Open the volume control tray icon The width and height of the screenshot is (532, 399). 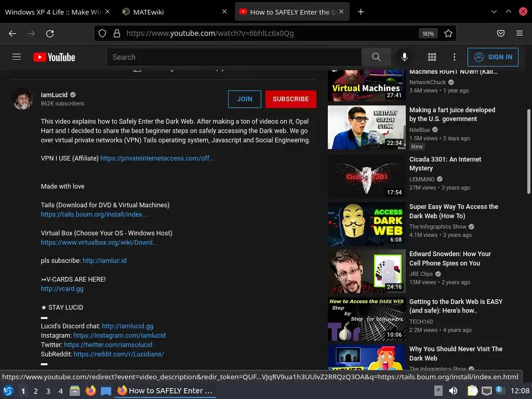pos(453,391)
